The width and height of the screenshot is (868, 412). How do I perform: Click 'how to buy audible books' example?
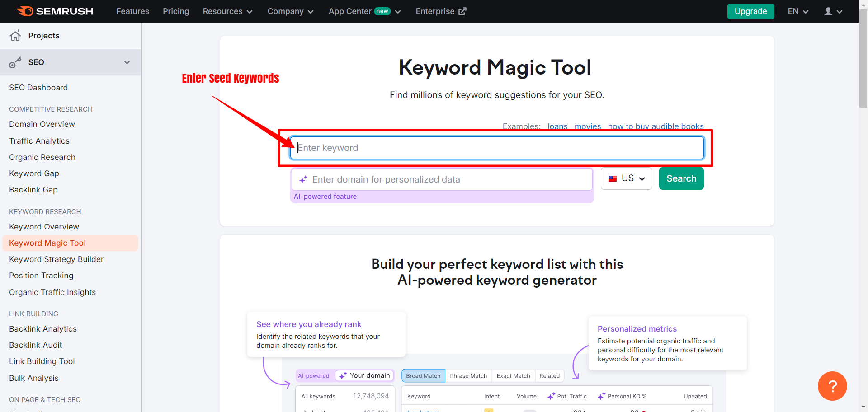(656, 126)
